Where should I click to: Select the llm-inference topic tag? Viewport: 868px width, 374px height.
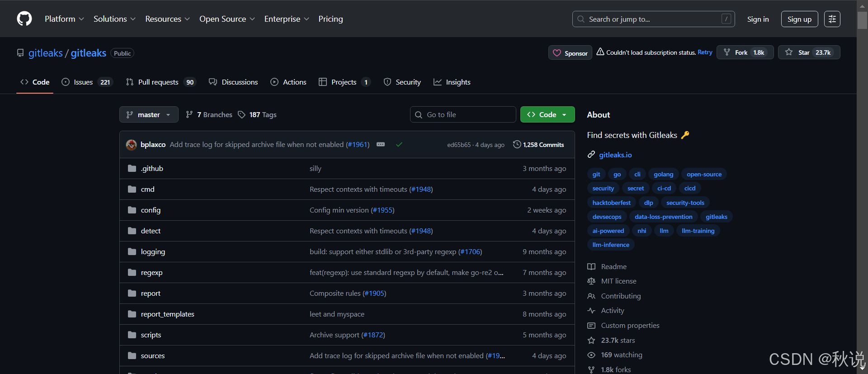(611, 245)
